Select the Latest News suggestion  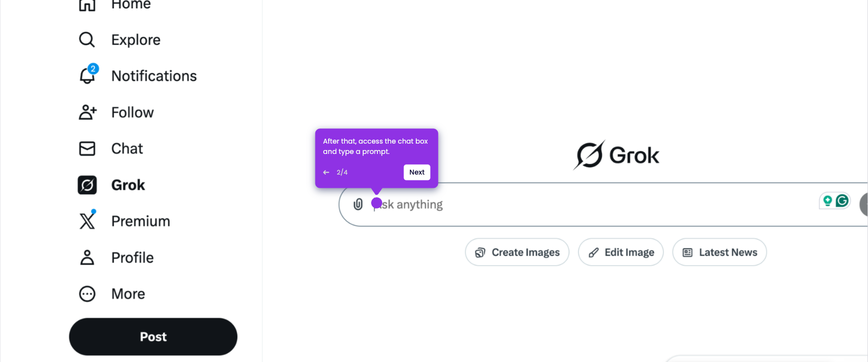tap(719, 252)
